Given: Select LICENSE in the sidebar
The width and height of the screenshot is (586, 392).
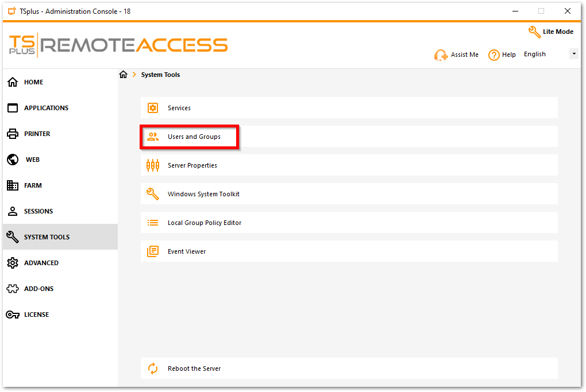Looking at the screenshot, I should pyautogui.click(x=36, y=315).
